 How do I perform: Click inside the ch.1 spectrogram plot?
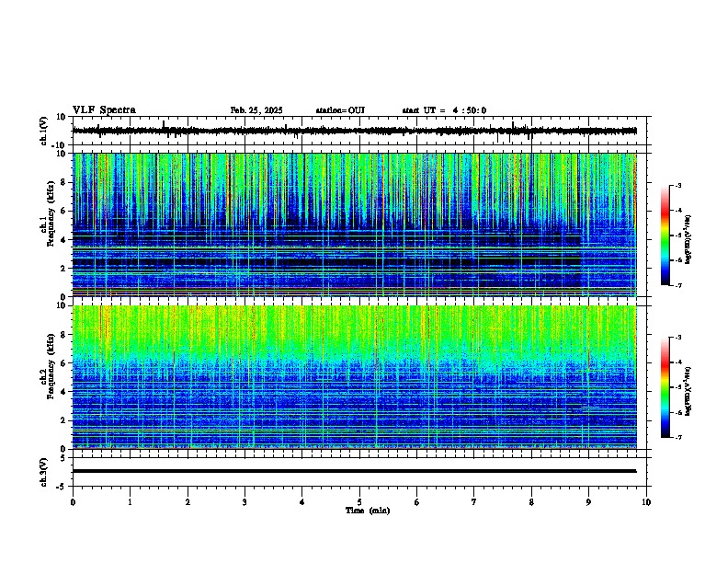point(355,224)
